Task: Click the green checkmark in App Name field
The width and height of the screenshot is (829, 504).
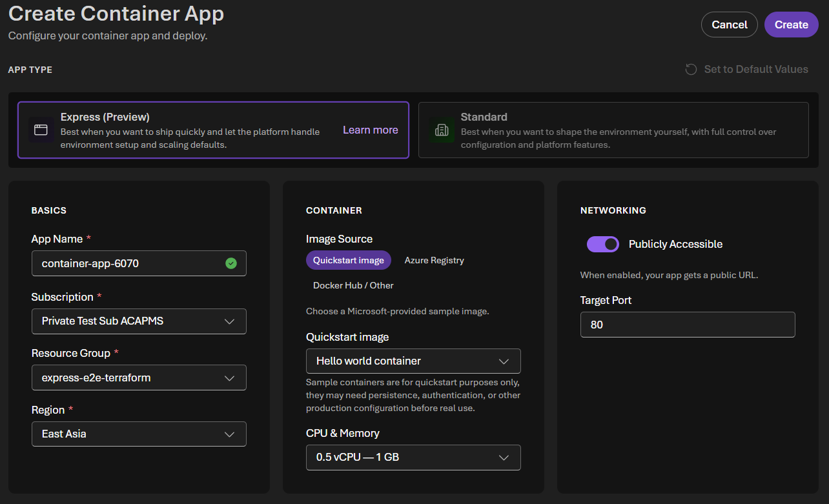Action: pos(231,263)
